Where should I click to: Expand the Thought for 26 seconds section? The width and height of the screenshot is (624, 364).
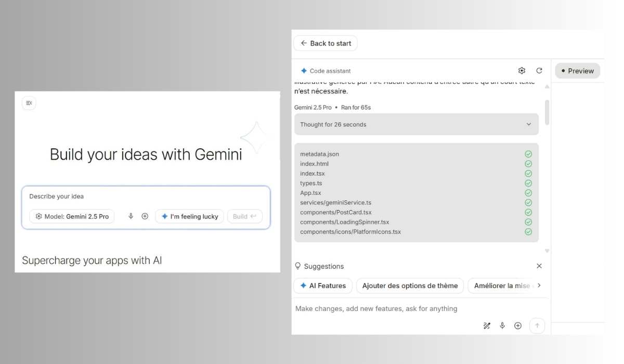[x=416, y=124]
